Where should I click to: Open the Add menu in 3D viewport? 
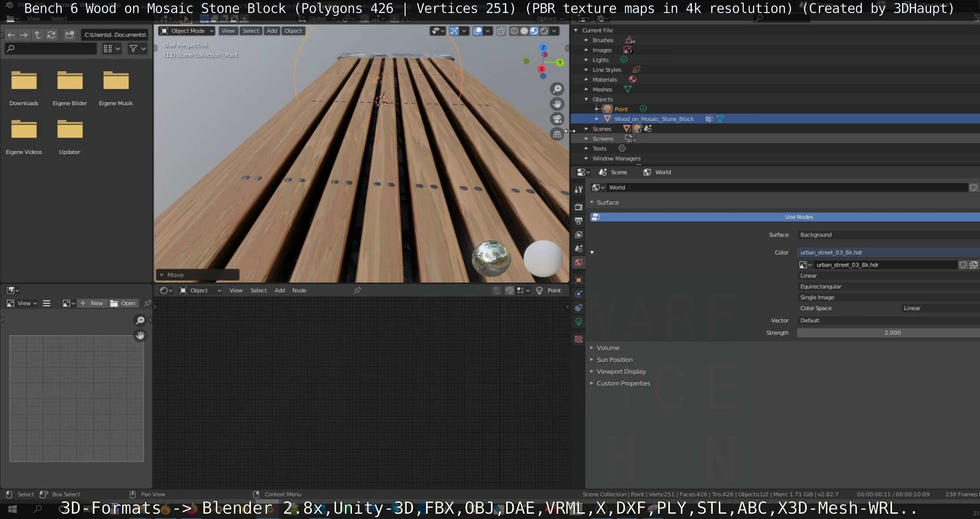[272, 31]
